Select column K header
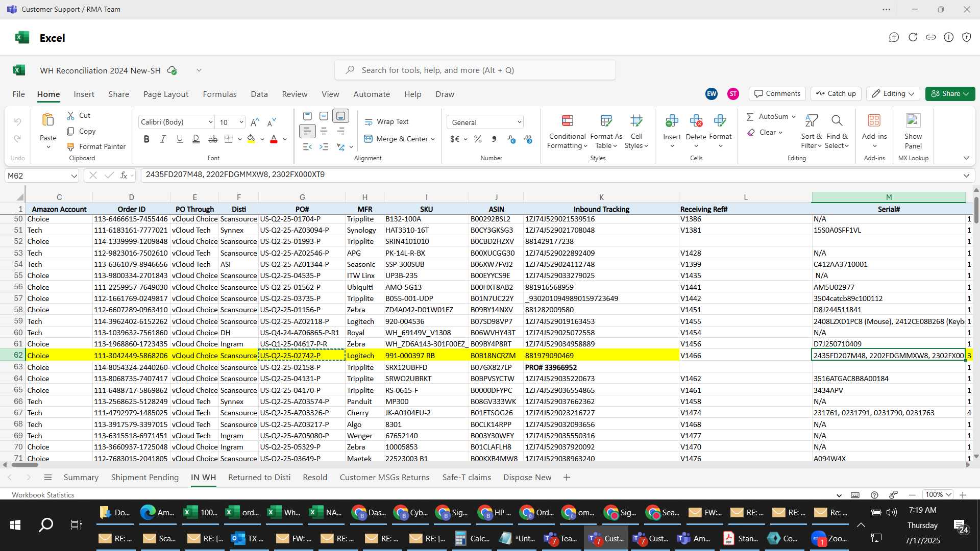Image resolution: width=980 pixels, height=551 pixels. point(601,197)
